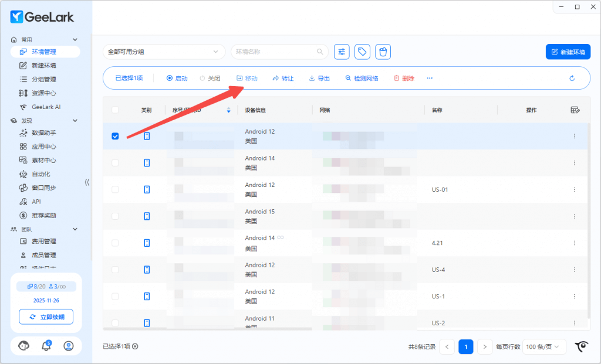This screenshot has width=601, height=364.
Task: Check the checkbox for the US-01 row
Action: [115, 189]
